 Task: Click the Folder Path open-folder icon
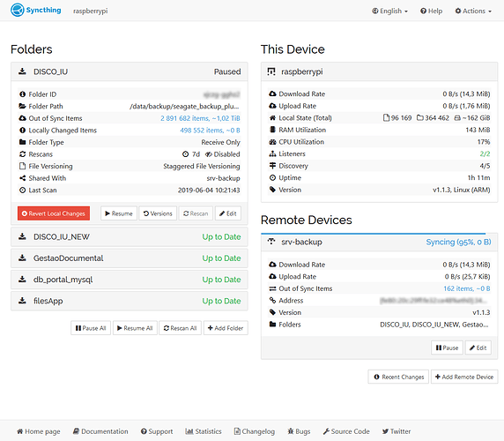pos(22,106)
